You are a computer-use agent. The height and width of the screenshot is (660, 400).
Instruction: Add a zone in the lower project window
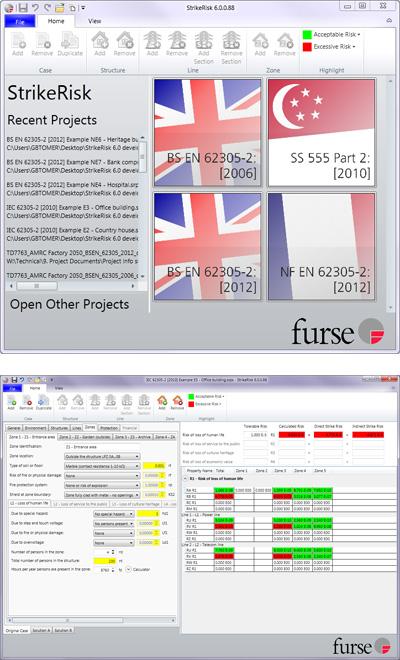pos(162,399)
